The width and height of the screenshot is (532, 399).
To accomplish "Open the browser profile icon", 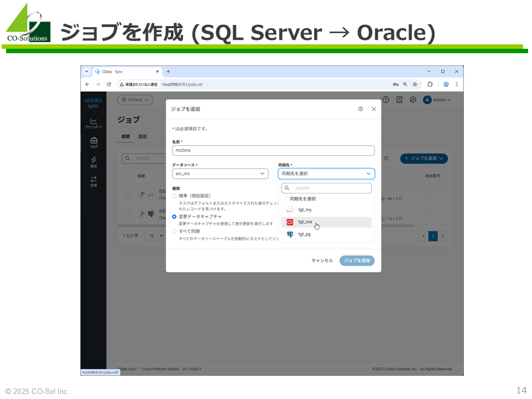I will [446, 84].
